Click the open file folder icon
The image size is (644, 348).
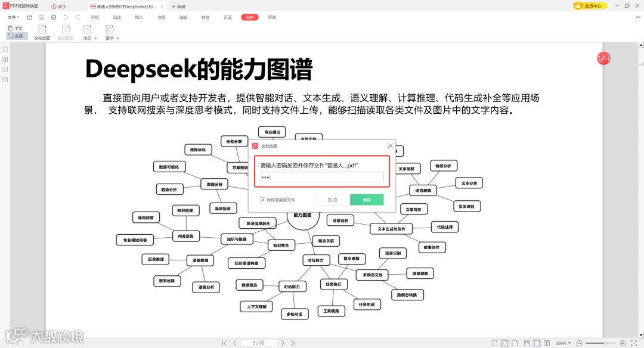[x=30, y=17]
